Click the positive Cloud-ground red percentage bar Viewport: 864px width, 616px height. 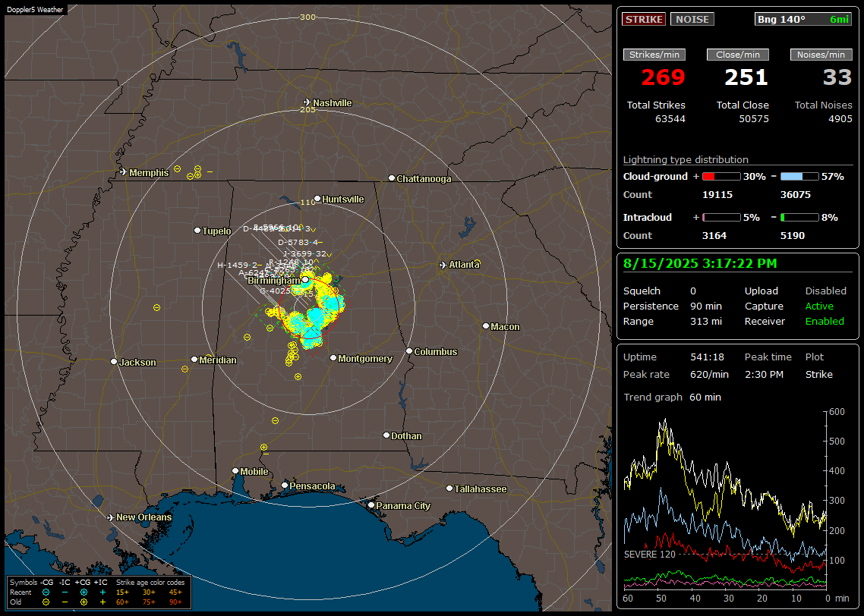pyautogui.click(x=721, y=177)
